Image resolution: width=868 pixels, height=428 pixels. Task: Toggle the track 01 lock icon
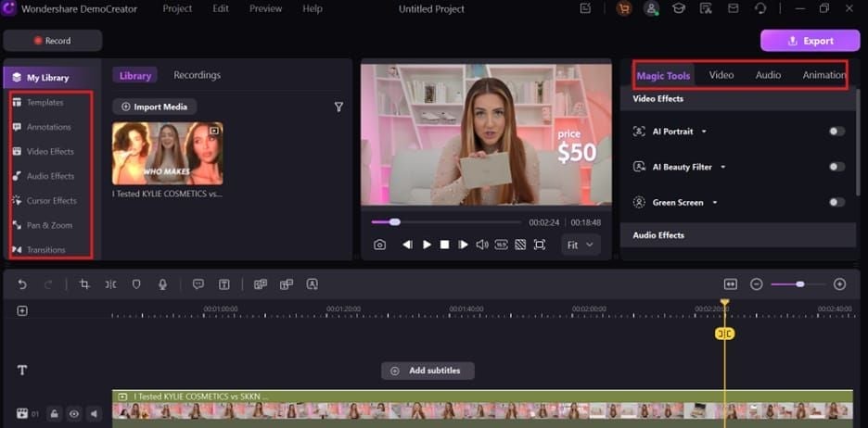(x=54, y=413)
